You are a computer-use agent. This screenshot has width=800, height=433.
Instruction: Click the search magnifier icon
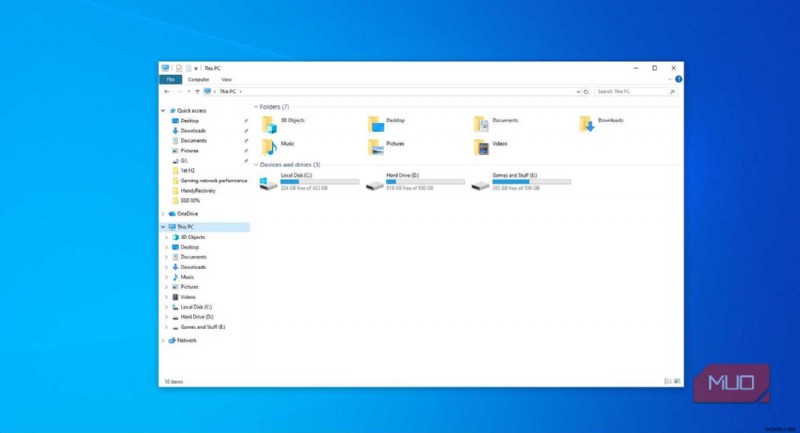pos(672,92)
